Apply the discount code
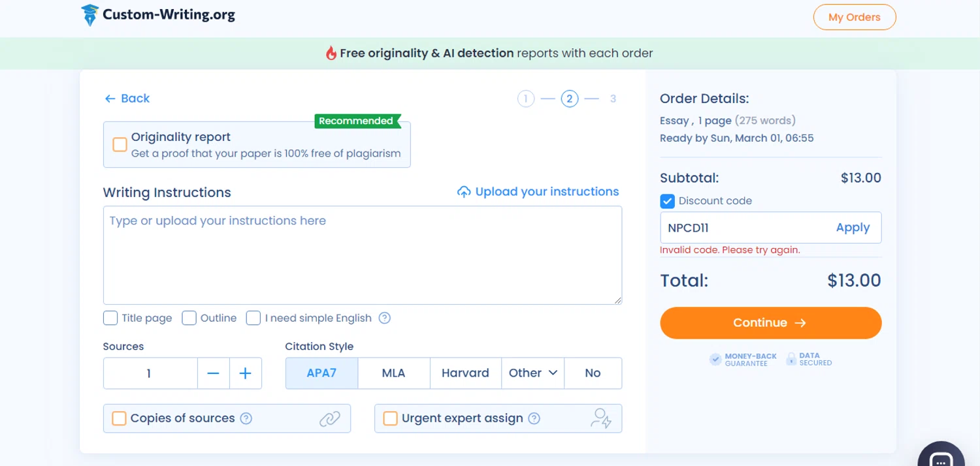This screenshot has width=980, height=466. [853, 228]
